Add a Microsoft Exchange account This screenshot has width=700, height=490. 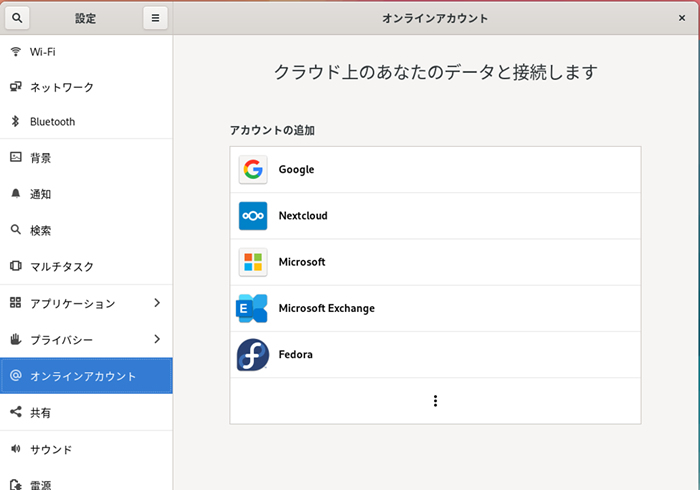coord(435,308)
